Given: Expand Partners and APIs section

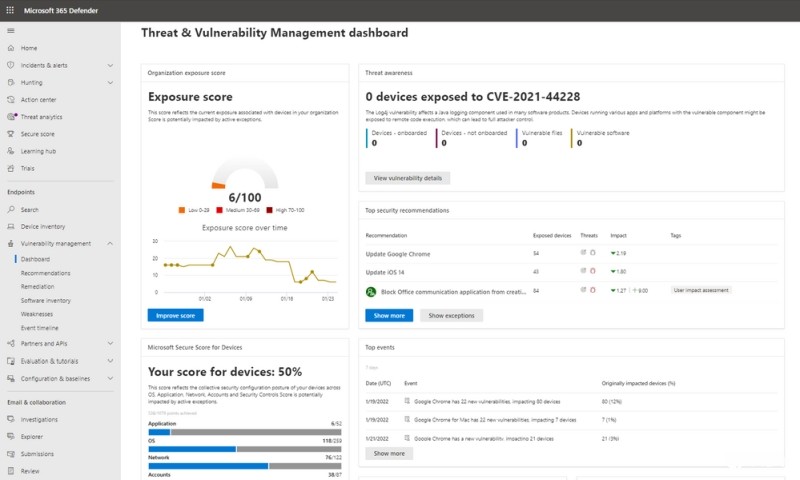Looking at the screenshot, I should [109, 343].
